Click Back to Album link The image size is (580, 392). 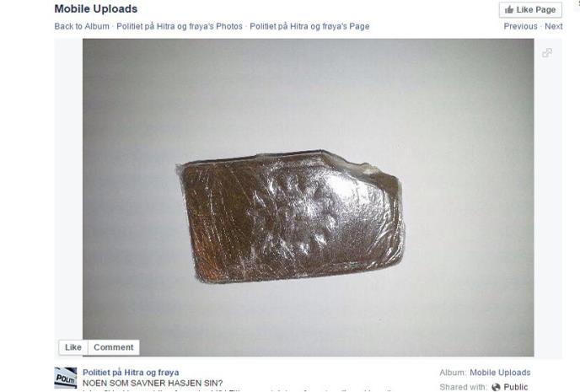click(x=82, y=26)
